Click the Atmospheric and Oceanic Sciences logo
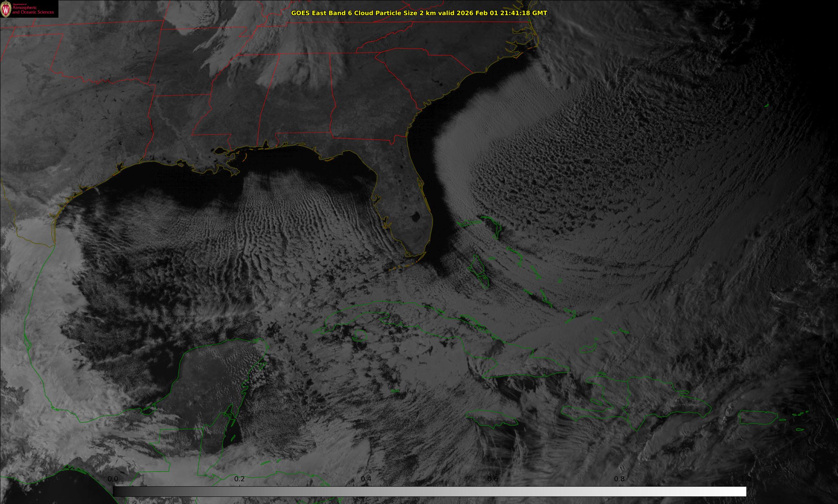 [32, 10]
